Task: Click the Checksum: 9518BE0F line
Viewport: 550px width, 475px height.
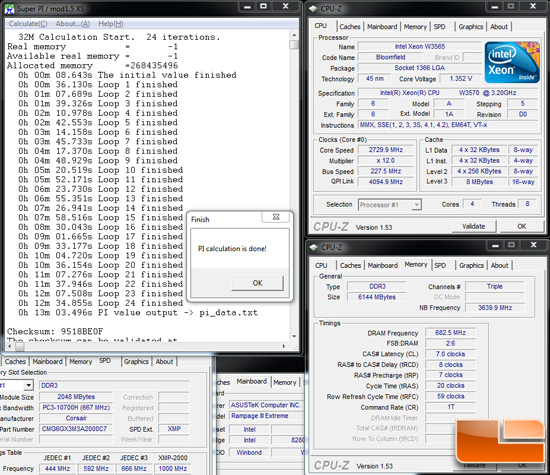Action: click(55, 332)
